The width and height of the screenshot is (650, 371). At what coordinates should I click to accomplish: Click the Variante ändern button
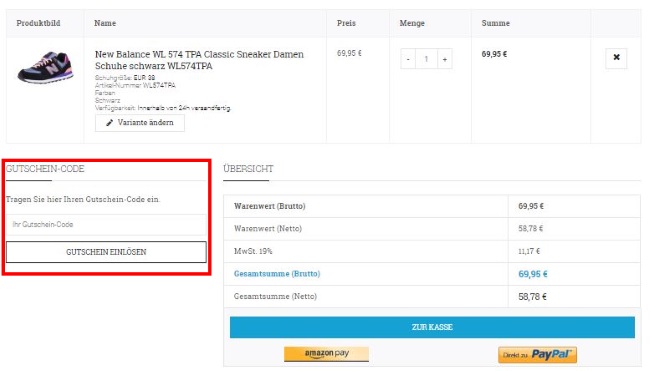[140, 123]
